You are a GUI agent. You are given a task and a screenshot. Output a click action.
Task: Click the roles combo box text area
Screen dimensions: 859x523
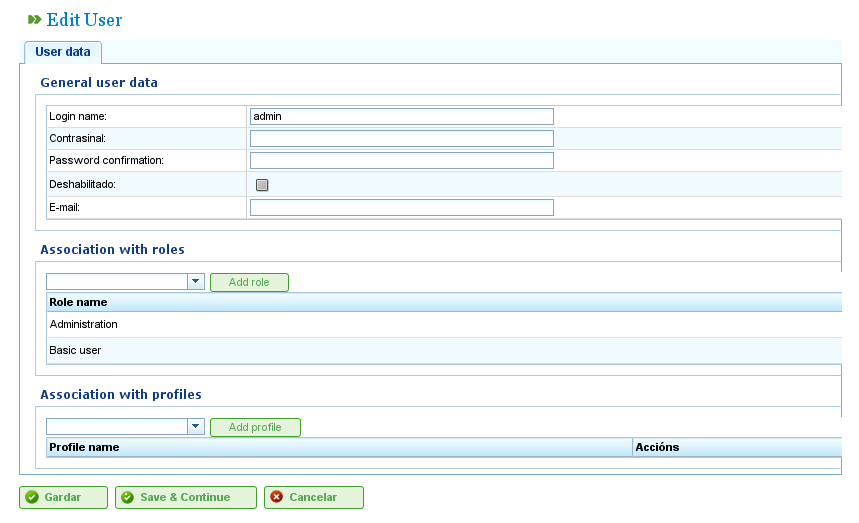(117, 281)
